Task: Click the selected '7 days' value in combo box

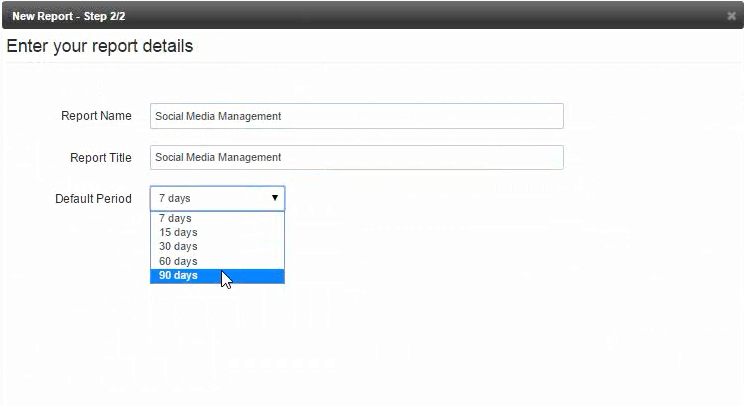Action: (x=175, y=198)
